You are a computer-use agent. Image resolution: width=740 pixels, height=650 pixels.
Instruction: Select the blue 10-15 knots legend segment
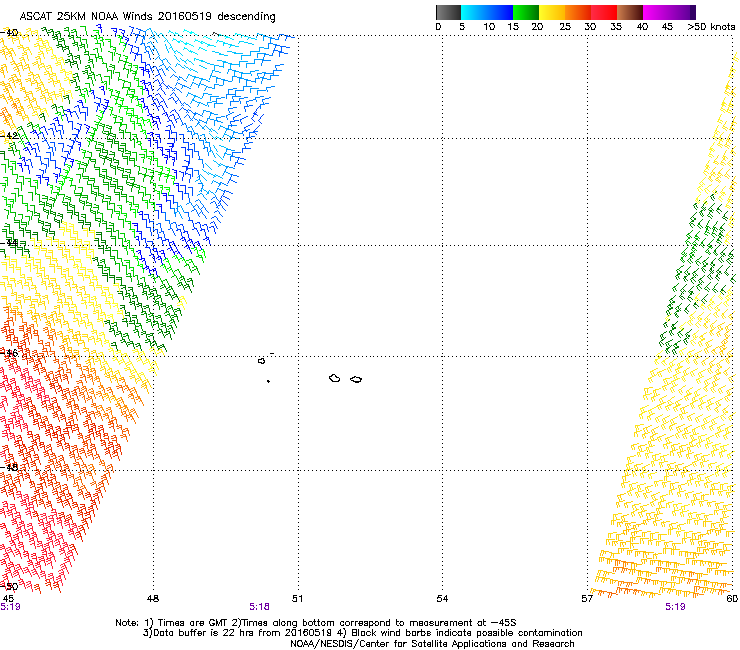pyautogui.click(x=500, y=12)
